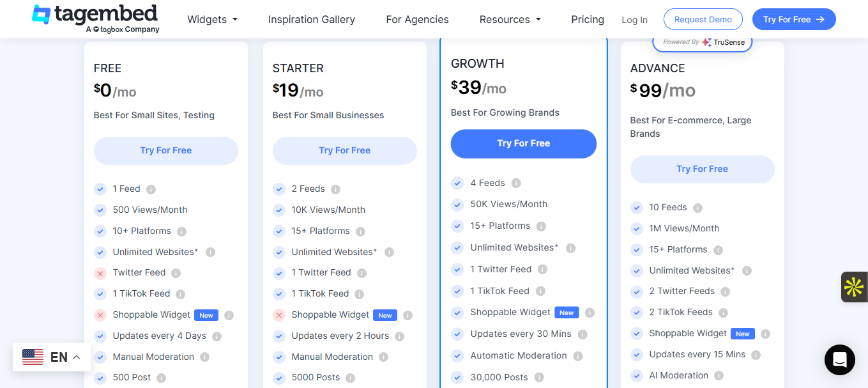Expand the Widgets dropdown menu
The width and height of the screenshot is (868, 388).
tap(212, 19)
